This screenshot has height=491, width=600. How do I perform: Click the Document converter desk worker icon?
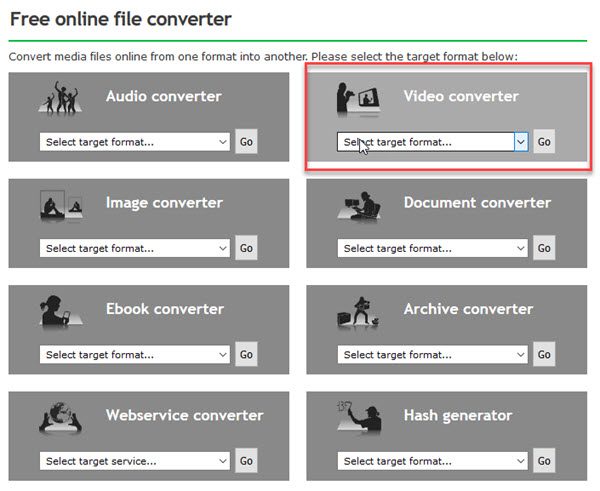click(359, 206)
